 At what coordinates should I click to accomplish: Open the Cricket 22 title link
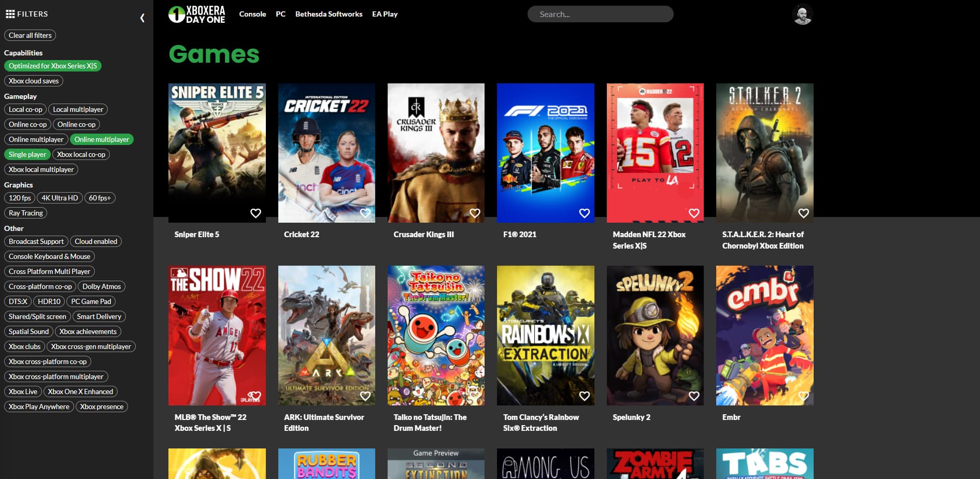tap(302, 235)
